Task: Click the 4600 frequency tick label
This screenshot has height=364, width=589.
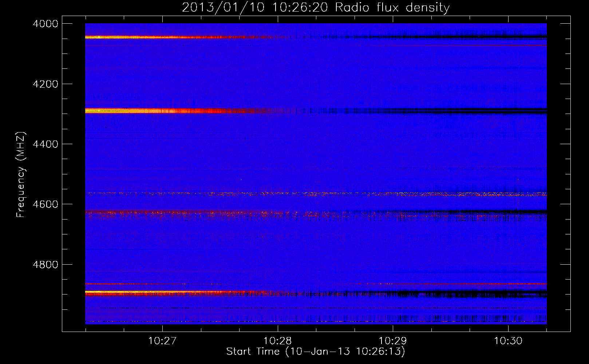Action: pyautogui.click(x=46, y=204)
